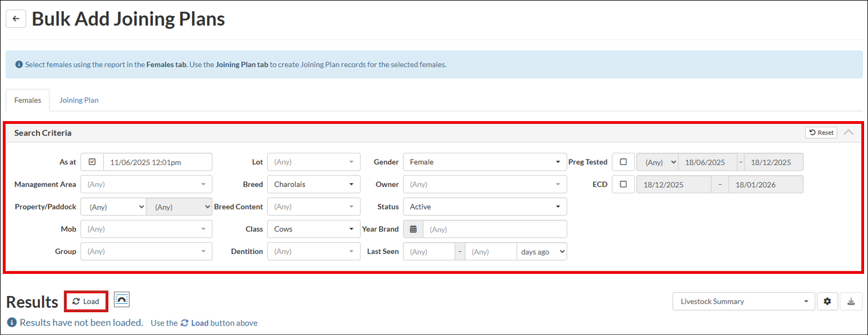Image resolution: width=868 pixels, height=335 pixels.
Task: Expand the Livestock Summary report dropdown
Action: click(744, 302)
